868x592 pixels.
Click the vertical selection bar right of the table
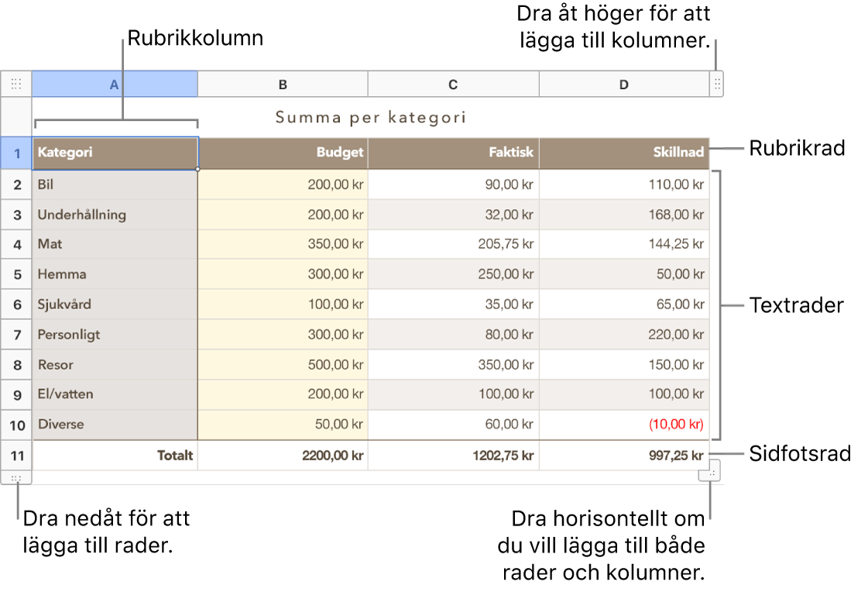pos(720,305)
